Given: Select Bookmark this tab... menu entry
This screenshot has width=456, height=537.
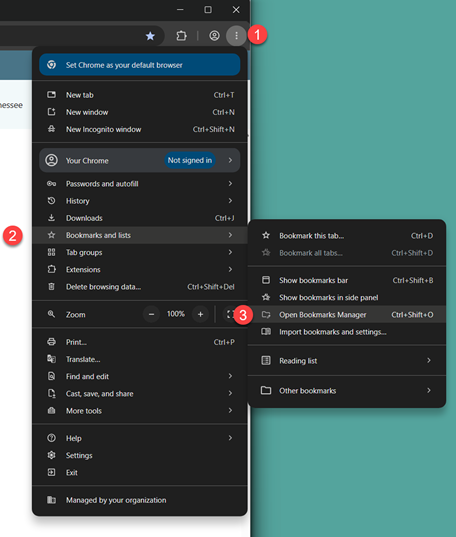Looking at the screenshot, I should click(347, 236).
